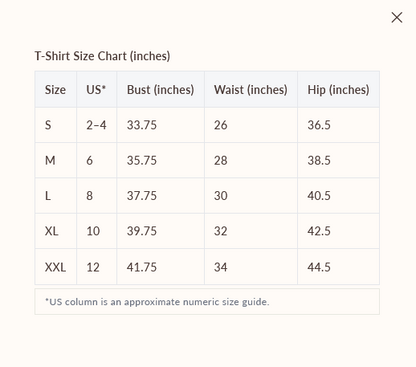The width and height of the screenshot is (416, 367).
Task: Click the XXL size cell
Action: [56, 267]
